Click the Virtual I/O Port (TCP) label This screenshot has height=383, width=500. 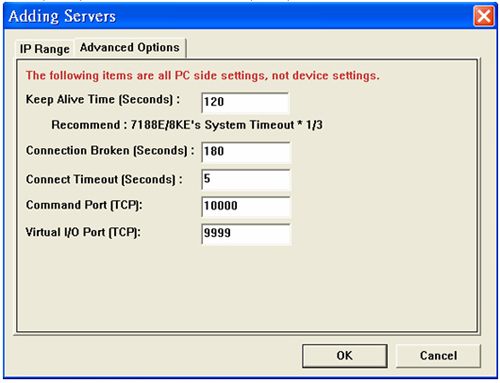click(x=83, y=232)
